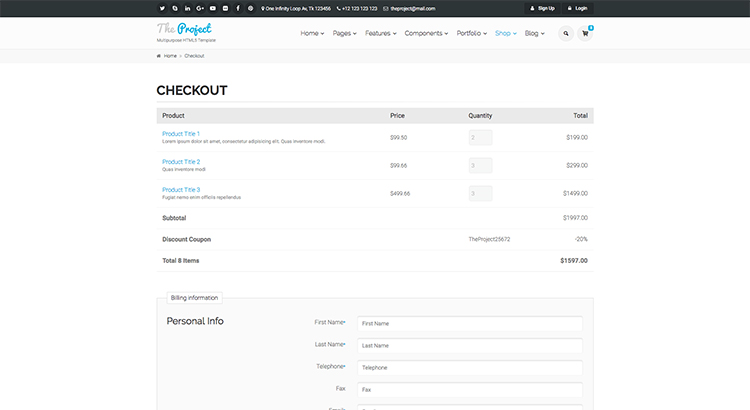Click the Telephone input field
The image size is (750, 410).
coord(470,368)
